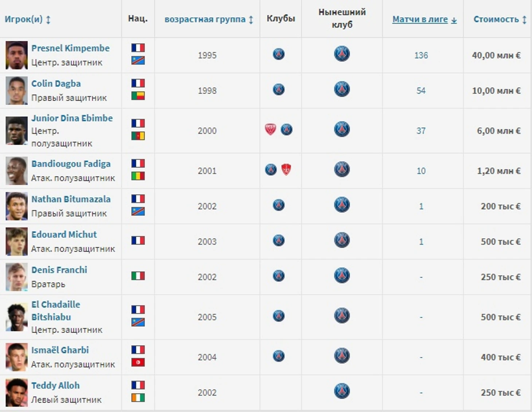Open the El Chadaille Bitshiabu player portrait
This screenshot has height=412, width=532.
pos(16,317)
